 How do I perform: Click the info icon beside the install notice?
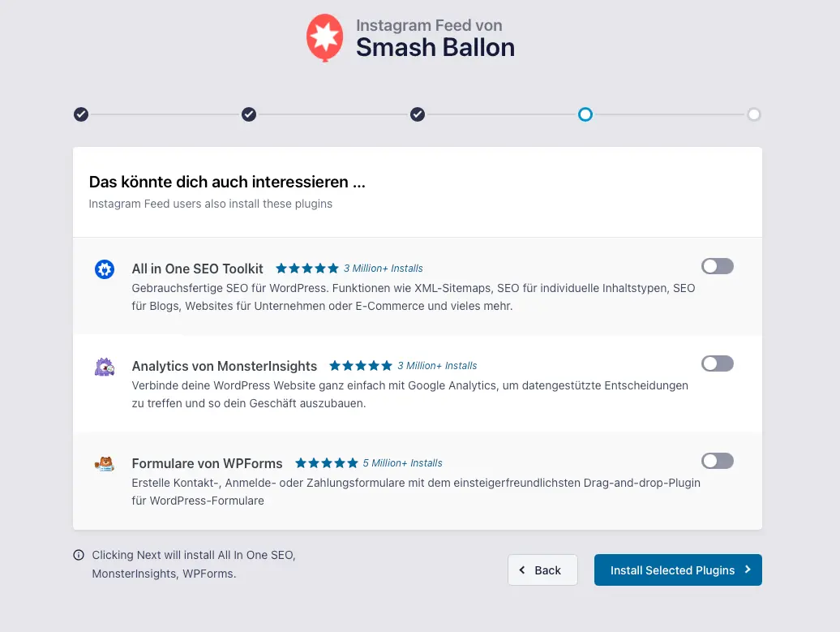pos(79,556)
